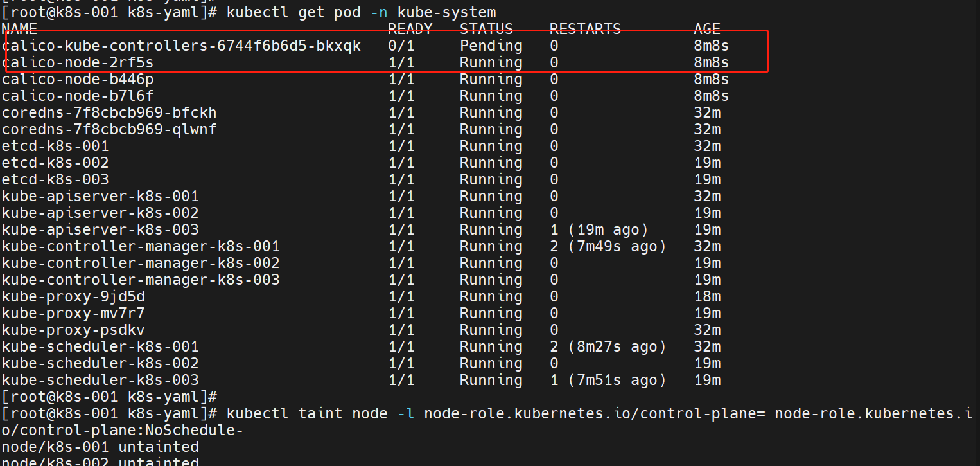
Task: Select pod name calico-node-b7l6f
Action: coord(78,96)
